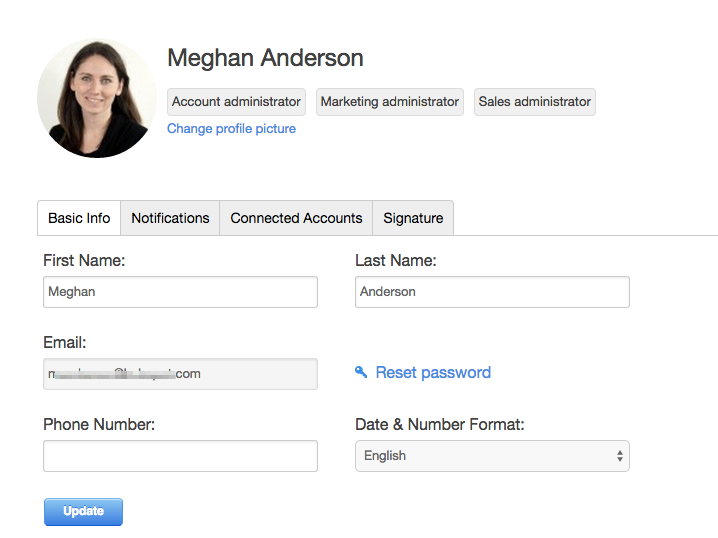Open the Connected Accounts tab

(x=296, y=218)
